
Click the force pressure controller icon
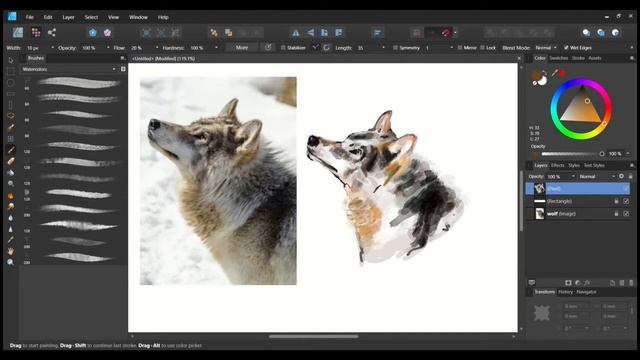point(268,48)
